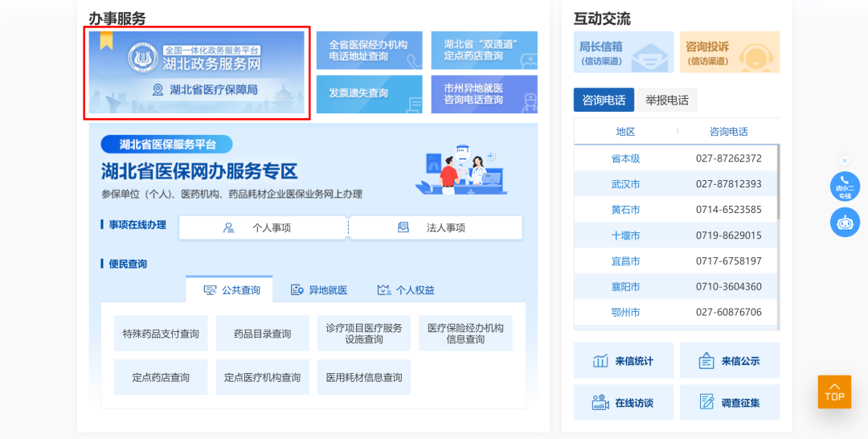
Task: Click 鄂州市 in the region list
Action: pos(625,312)
